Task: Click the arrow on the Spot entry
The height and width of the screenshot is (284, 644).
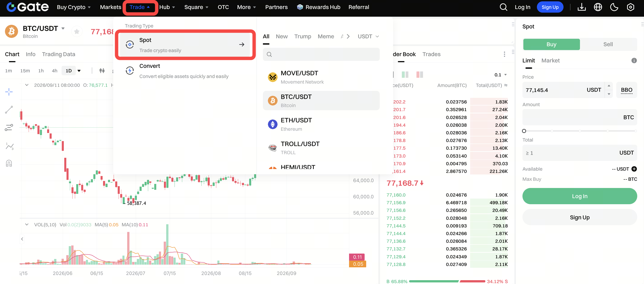Action: 241,44
